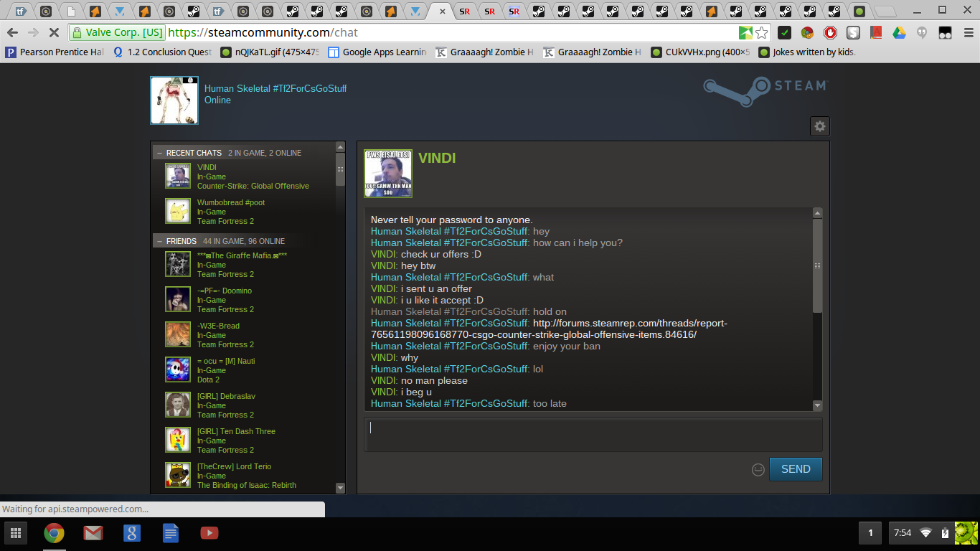
Task: Open the emoticon picker beside Send
Action: [758, 469]
